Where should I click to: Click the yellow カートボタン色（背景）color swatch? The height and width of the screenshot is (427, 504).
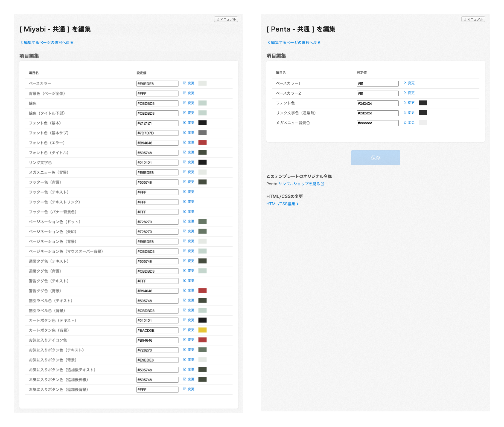(x=202, y=330)
